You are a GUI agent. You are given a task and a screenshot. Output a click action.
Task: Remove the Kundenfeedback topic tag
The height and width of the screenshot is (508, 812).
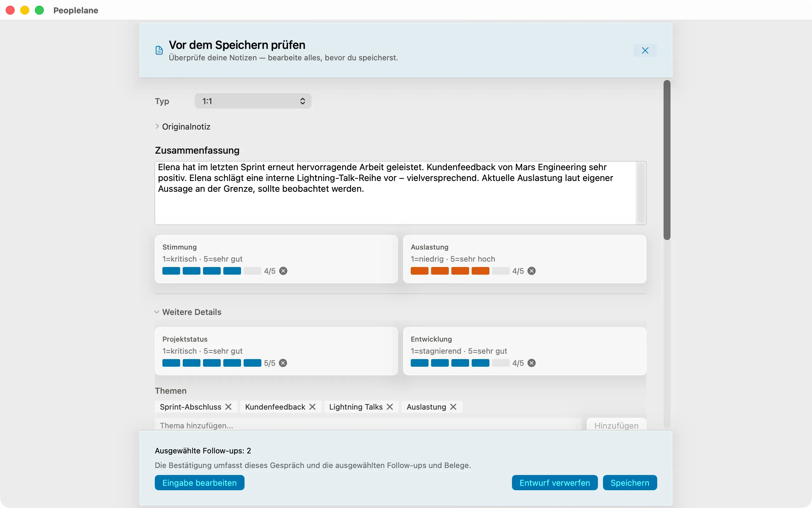coord(312,407)
